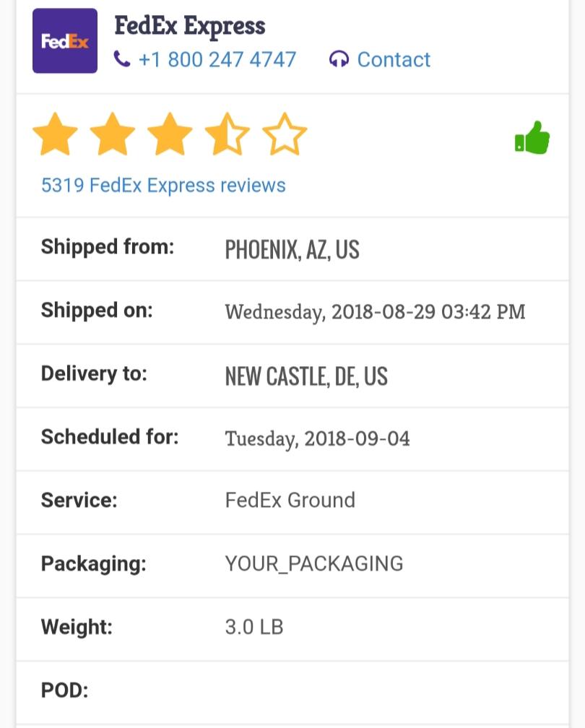Screen dimensions: 585x728
Task: Tap the phone icon beside the number
Action: 122,59
